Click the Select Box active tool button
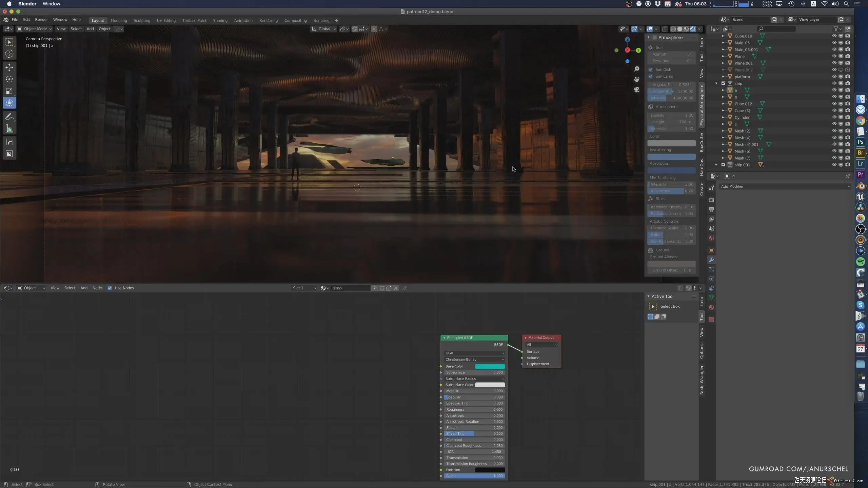Viewport: 868px width, 488px height. (653, 306)
